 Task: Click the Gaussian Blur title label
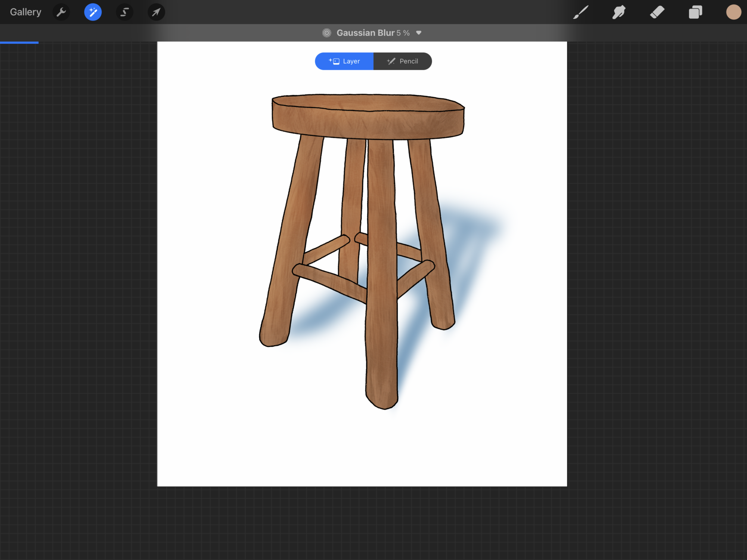pyautogui.click(x=365, y=33)
